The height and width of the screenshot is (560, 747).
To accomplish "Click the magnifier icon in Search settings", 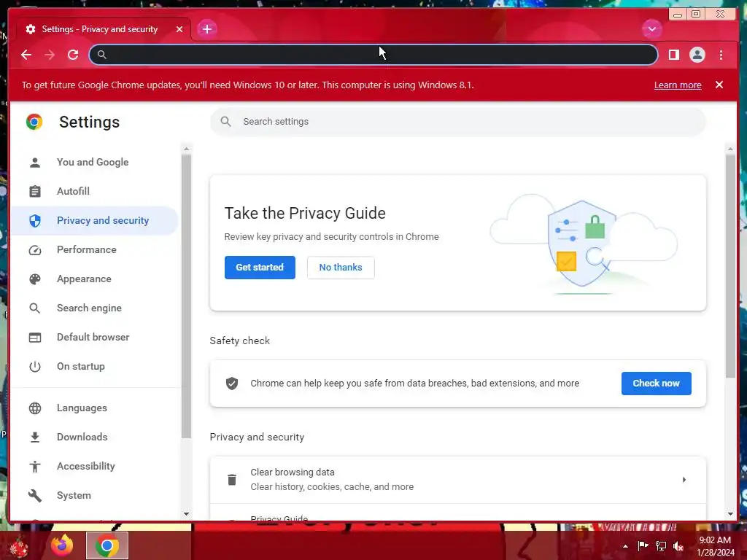I will pos(226,122).
